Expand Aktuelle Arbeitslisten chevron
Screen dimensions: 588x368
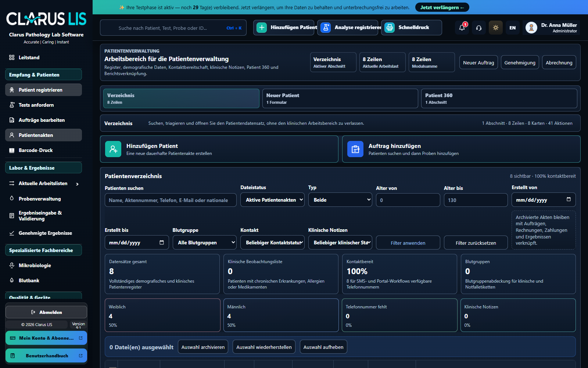[x=77, y=184]
